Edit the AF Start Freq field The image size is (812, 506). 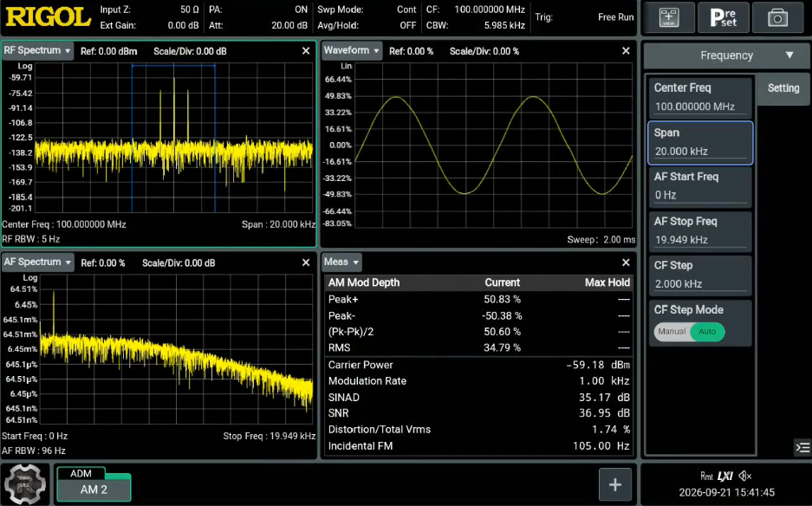point(700,186)
